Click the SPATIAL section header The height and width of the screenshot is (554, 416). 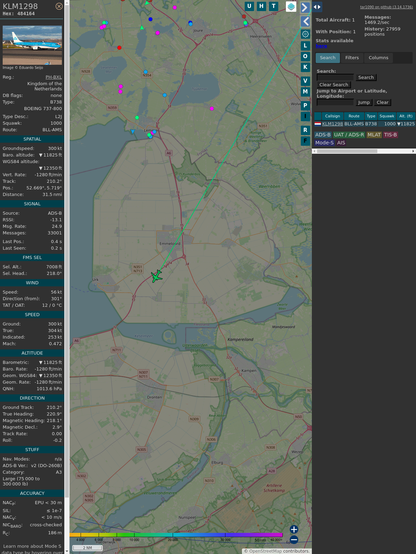[32, 139]
